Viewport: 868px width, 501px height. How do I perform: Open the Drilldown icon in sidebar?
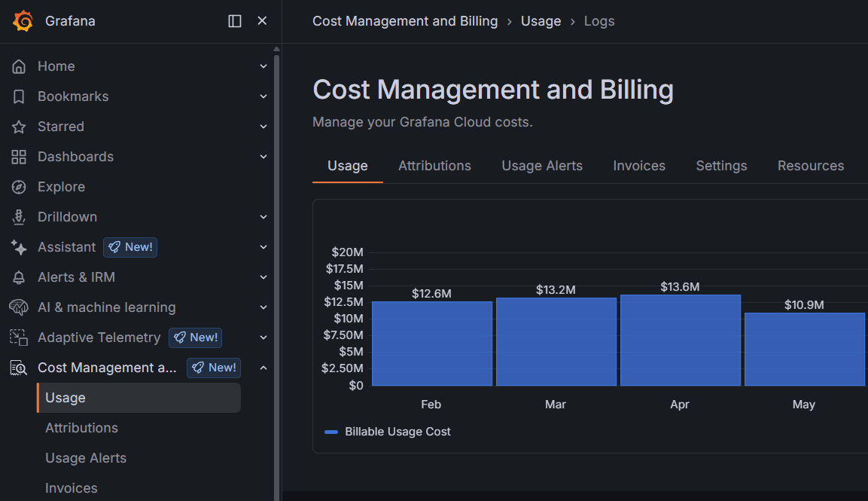[x=17, y=217]
